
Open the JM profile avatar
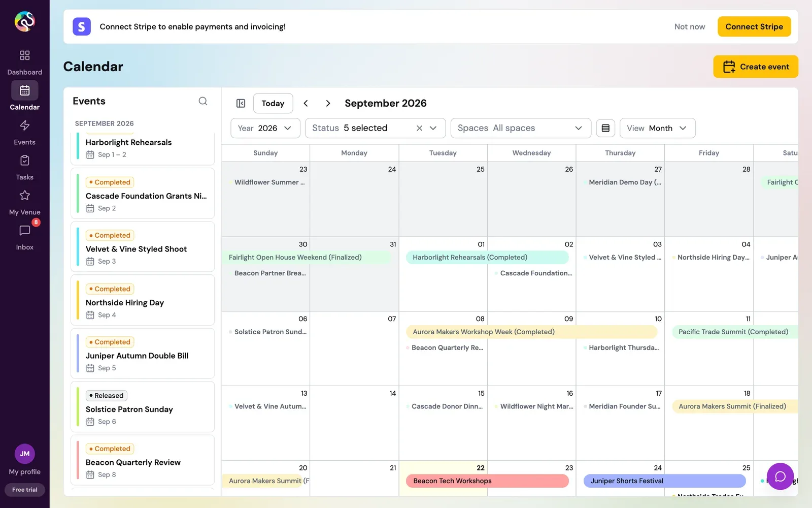pyautogui.click(x=25, y=454)
